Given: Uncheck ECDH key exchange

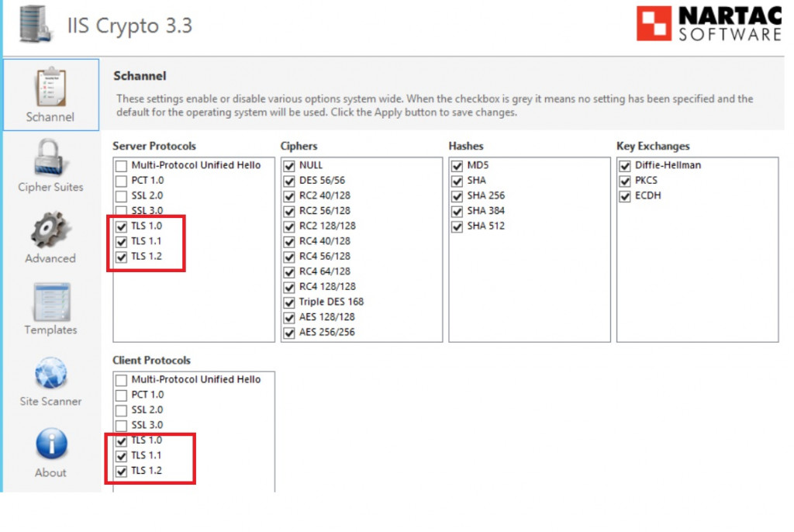Looking at the screenshot, I should click(x=625, y=196).
